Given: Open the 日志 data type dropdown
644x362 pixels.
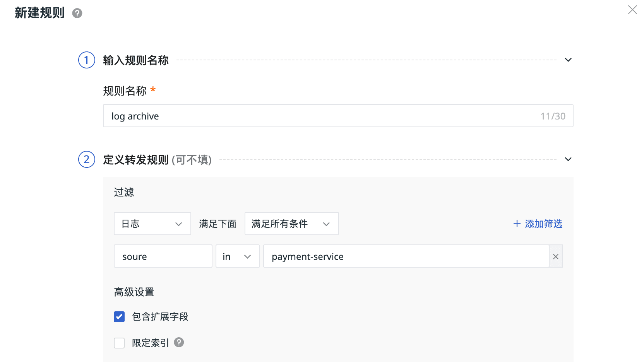Looking at the screenshot, I should pos(152,224).
